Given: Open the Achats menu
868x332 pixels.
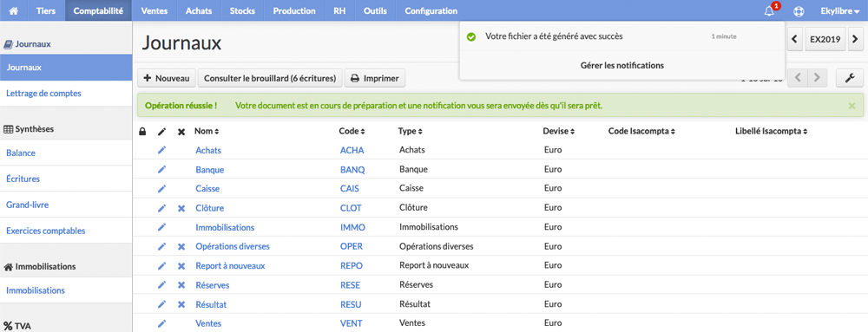Looking at the screenshot, I should coord(199,10).
